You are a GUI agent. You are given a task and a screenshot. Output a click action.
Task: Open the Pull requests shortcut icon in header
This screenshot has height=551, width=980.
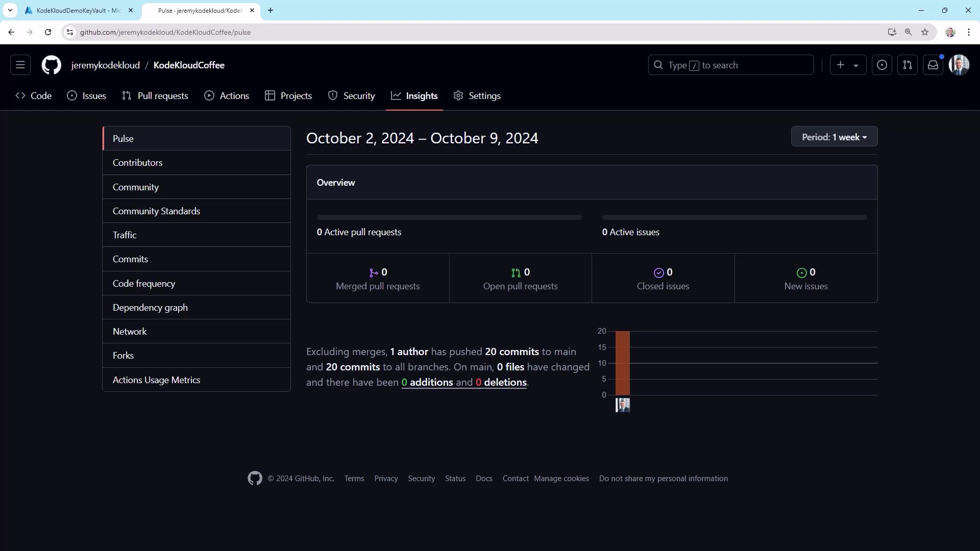pos(908,65)
